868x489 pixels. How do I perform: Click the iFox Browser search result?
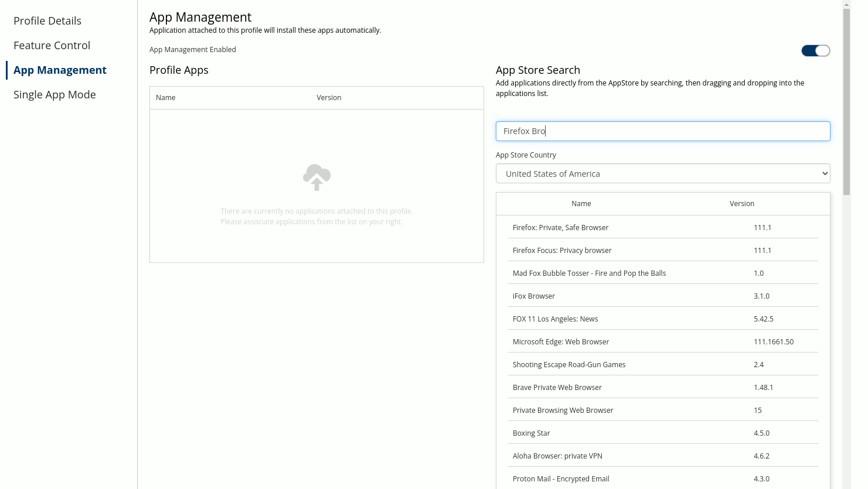tap(534, 296)
